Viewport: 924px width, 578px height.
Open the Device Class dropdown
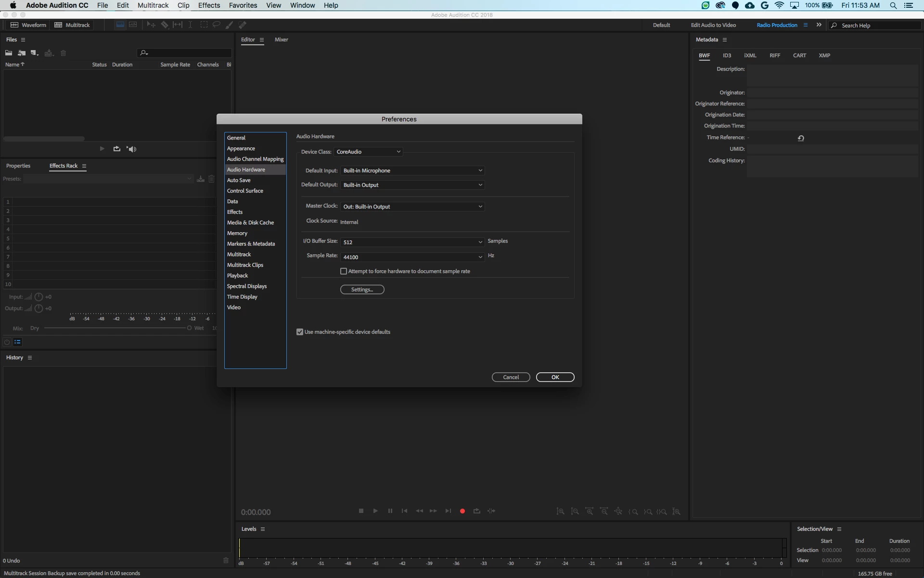click(368, 152)
